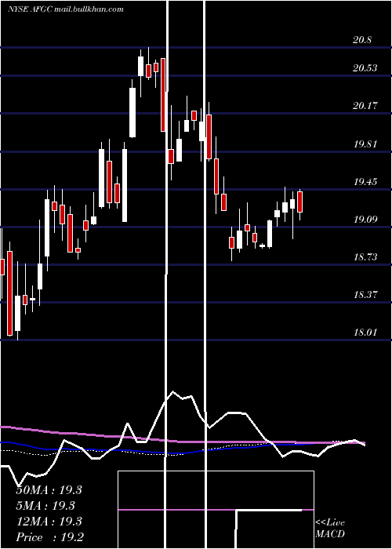392x549 pixels.
Task: Click the 12MA : 19.3 readout
Action: 49,522
